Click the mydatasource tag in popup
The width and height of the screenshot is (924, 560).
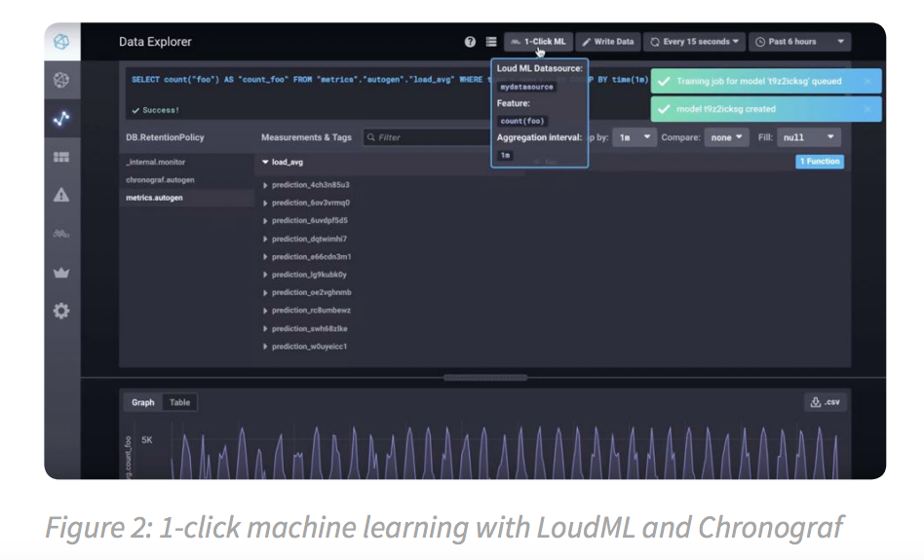[x=527, y=87]
